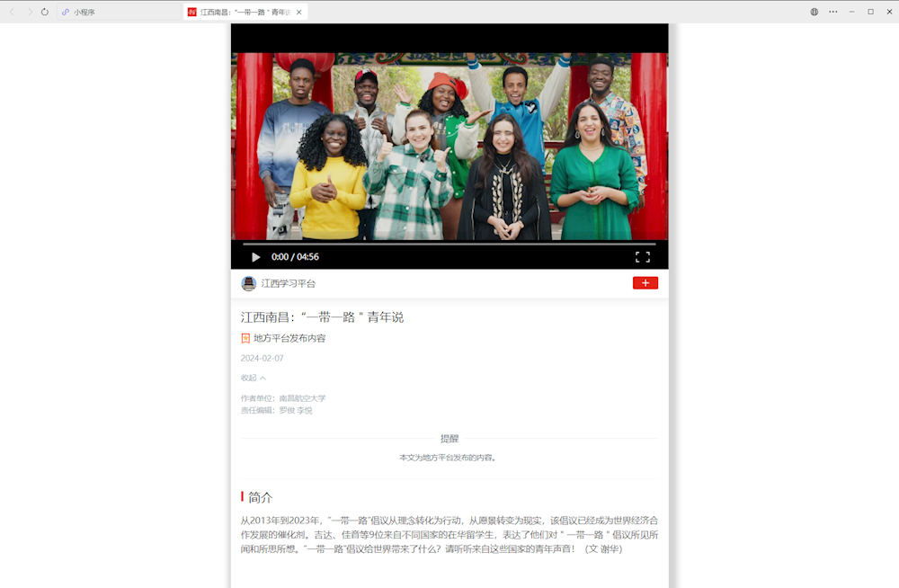899x588 pixels.
Task: Play the video with the play icon
Action: pos(256,257)
